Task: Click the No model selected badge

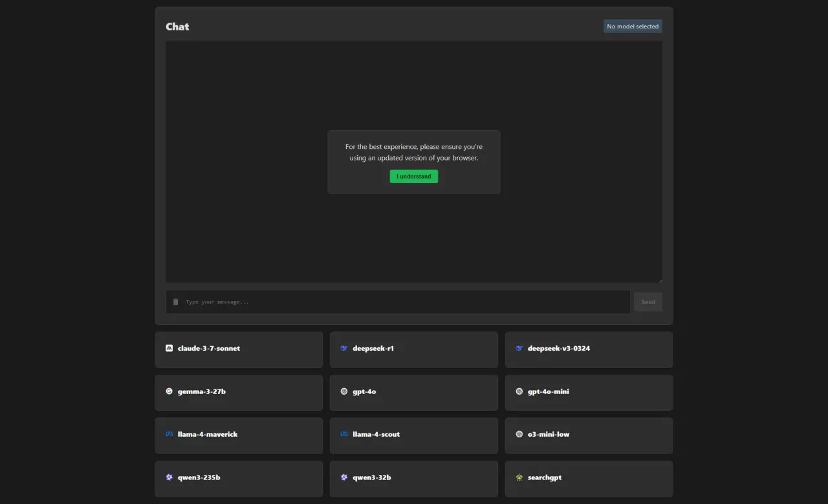Action: [x=633, y=27]
